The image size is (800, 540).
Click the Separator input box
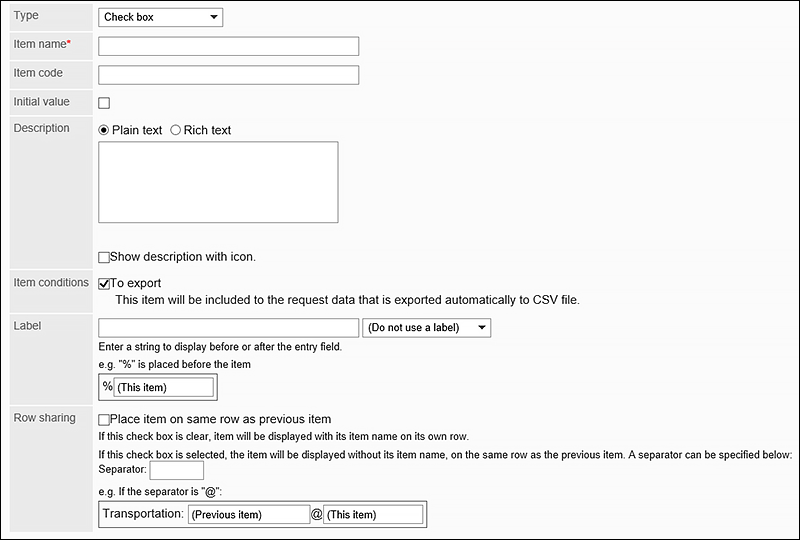177,470
